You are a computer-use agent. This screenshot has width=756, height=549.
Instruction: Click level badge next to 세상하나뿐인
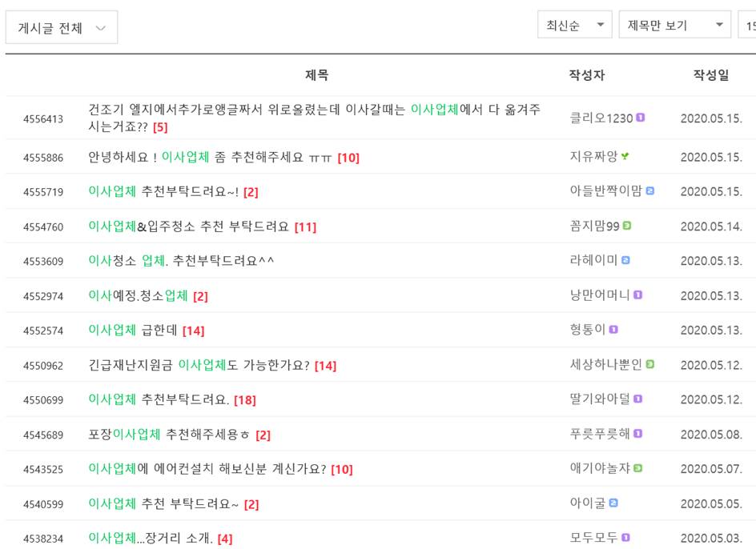(650, 364)
